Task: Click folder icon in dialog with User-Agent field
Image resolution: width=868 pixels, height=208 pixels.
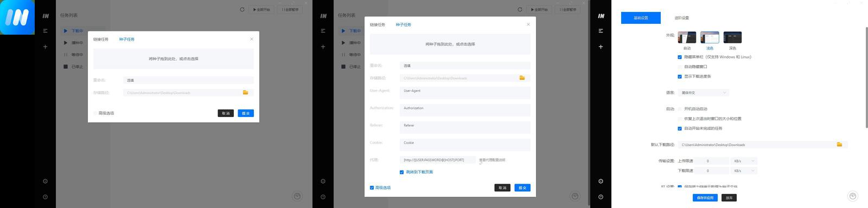Action: click(522, 78)
